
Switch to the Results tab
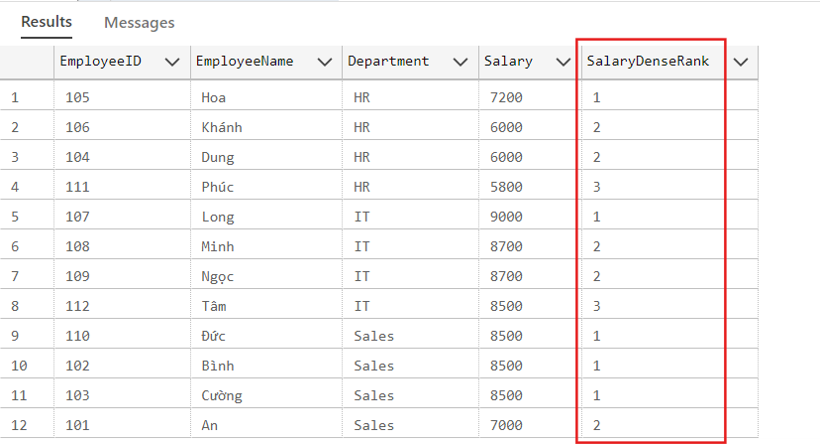pyautogui.click(x=46, y=22)
